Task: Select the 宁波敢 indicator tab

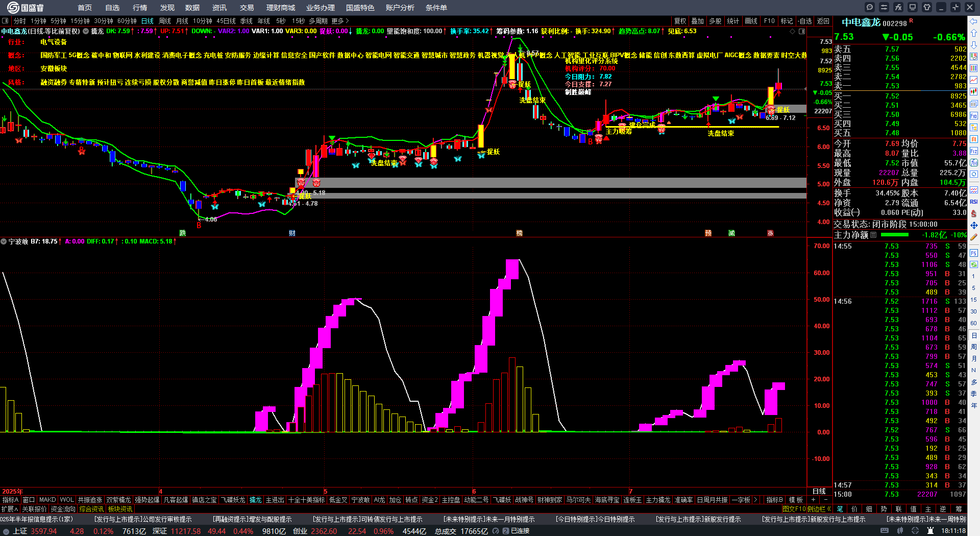Action: click(x=360, y=500)
